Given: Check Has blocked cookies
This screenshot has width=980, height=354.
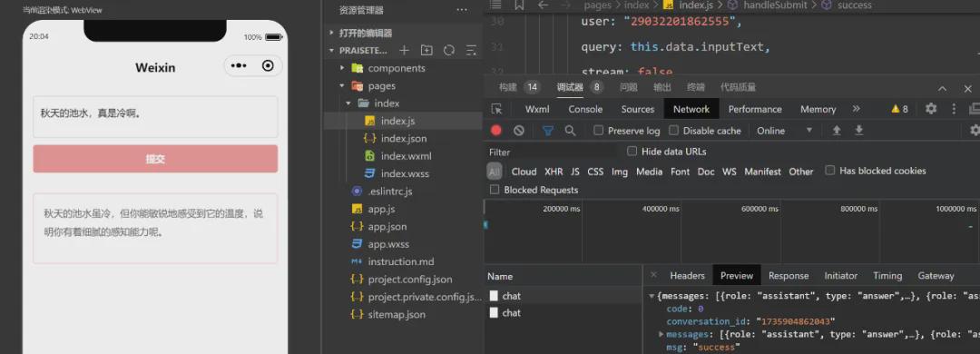Looking at the screenshot, I should coord(830,170).
